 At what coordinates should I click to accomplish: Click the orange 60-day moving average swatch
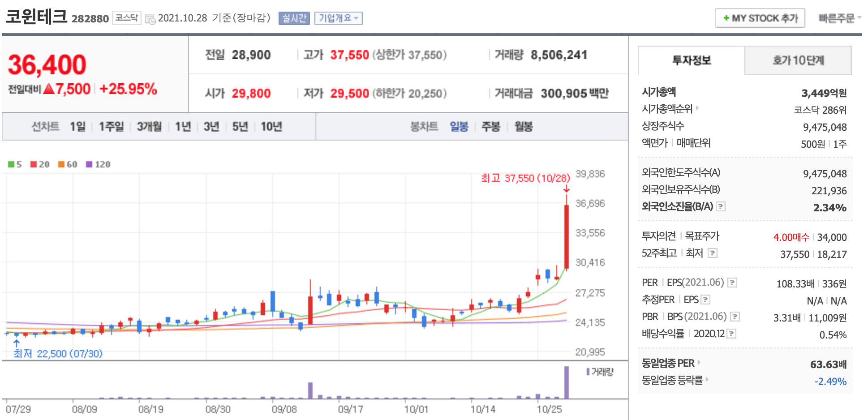[x=61, y=164]
